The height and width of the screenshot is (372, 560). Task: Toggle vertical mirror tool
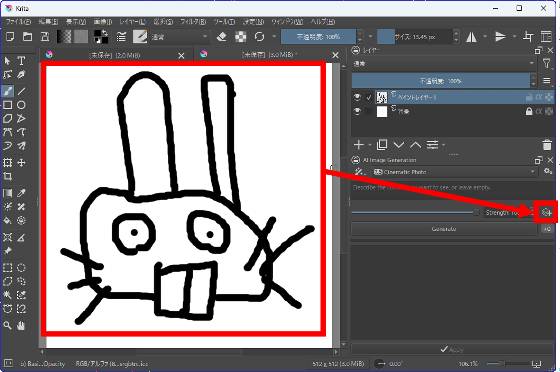pyautogui.click(x=500, y=36)
